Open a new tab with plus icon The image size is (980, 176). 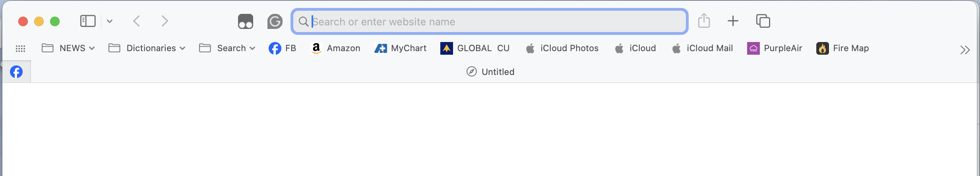733,21
